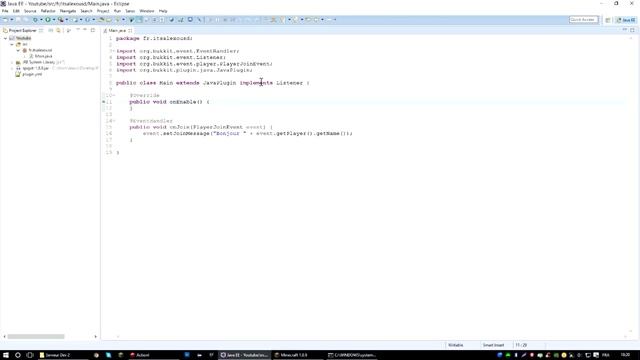
Task: Click the External Tools run icon
Action: [60, 20]
